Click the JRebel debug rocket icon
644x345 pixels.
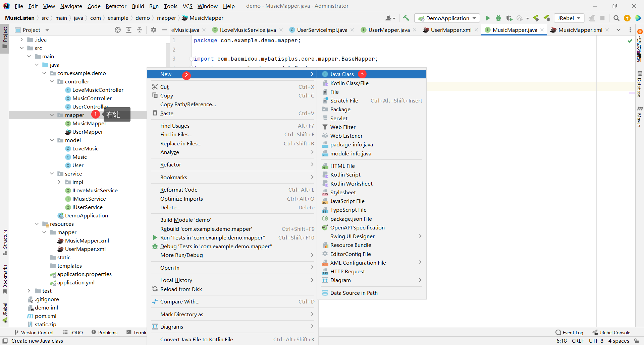(547, 18)
